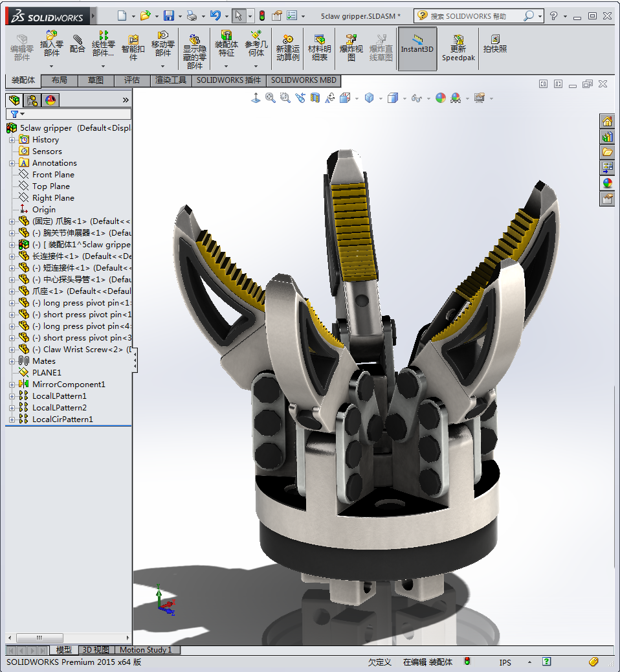Screen dimensions: 620x672
Task: Click the rebuild traffic light icon
Action: click(261, 16)
